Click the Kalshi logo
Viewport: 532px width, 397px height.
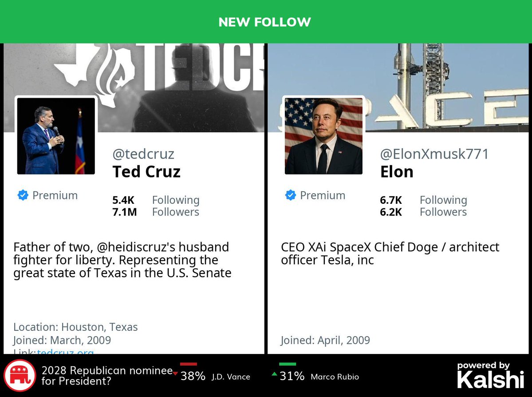490,376
